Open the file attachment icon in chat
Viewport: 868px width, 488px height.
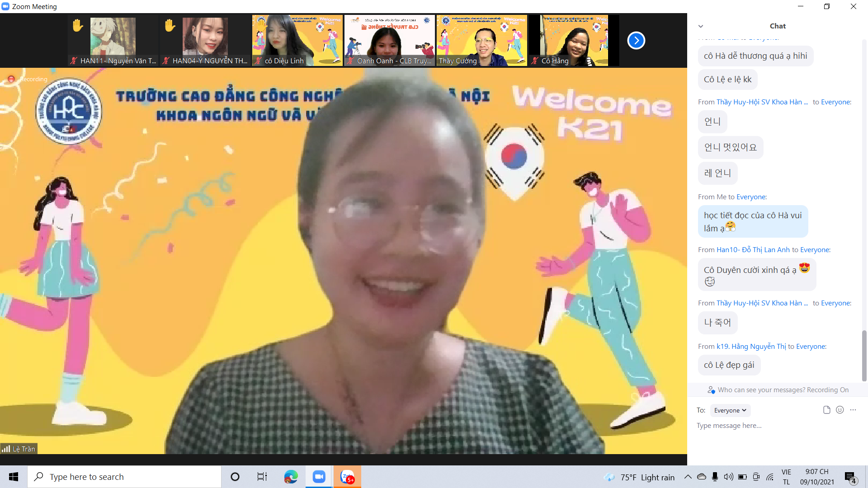826,410
